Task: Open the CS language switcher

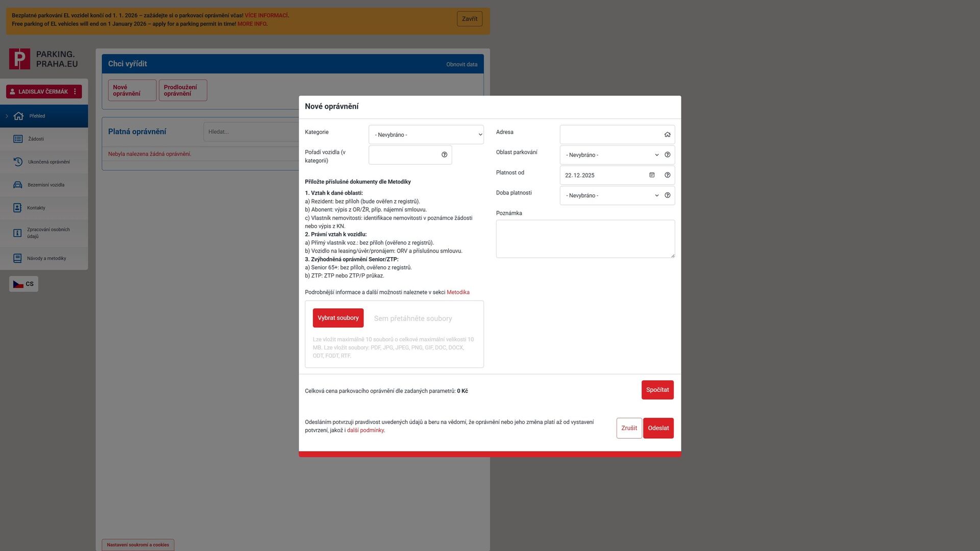Action: (23, 284)
